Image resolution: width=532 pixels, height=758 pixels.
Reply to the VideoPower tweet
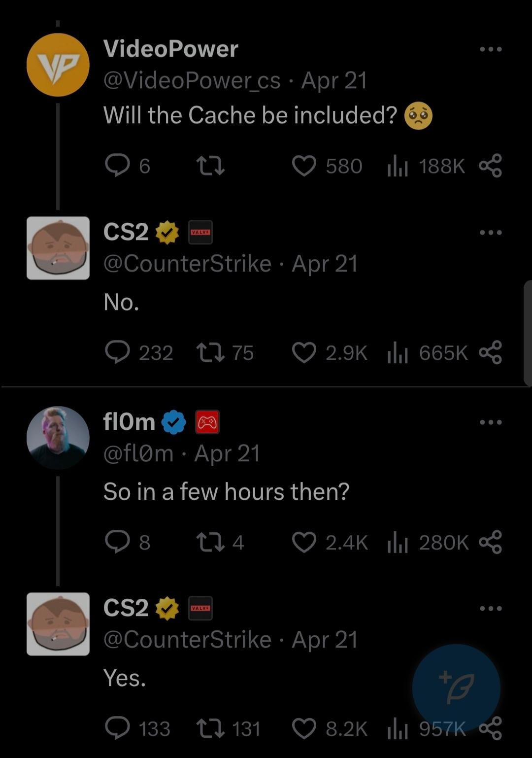point(117,166)
